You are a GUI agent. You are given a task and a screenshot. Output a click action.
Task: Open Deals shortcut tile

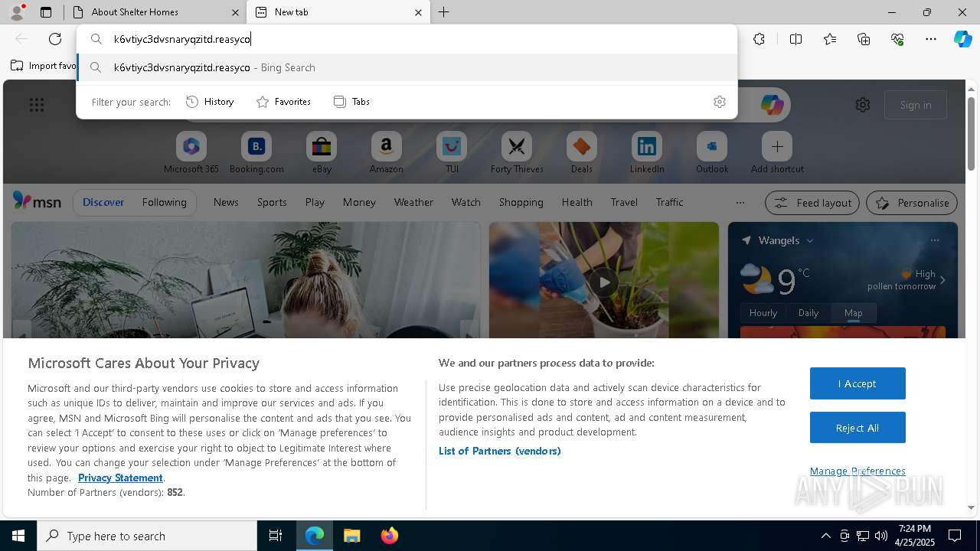tap(582, 153)
